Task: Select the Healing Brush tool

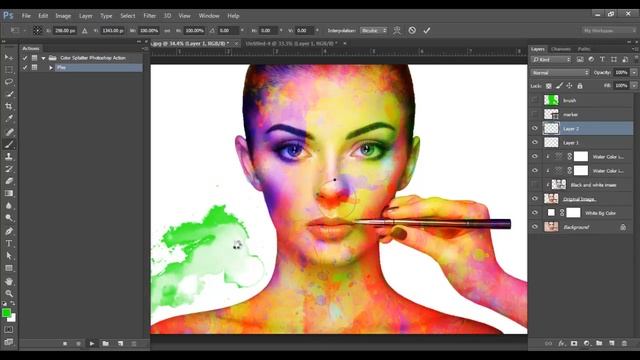Action: [x=9, y=132]
